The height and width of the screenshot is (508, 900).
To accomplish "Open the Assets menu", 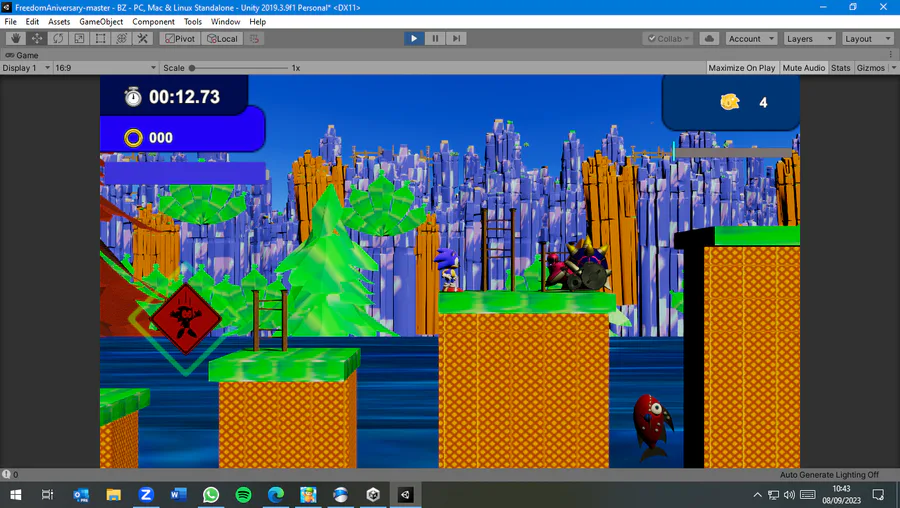I will coord(59,22).
